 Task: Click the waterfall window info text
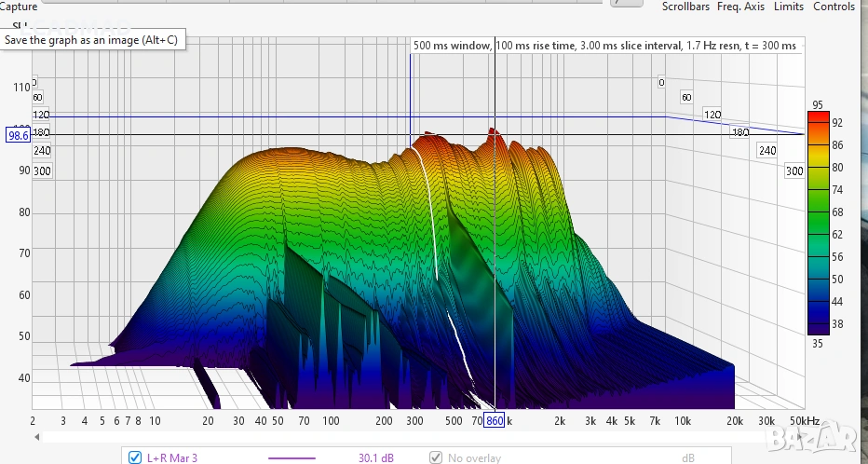[x=605, y=46]
